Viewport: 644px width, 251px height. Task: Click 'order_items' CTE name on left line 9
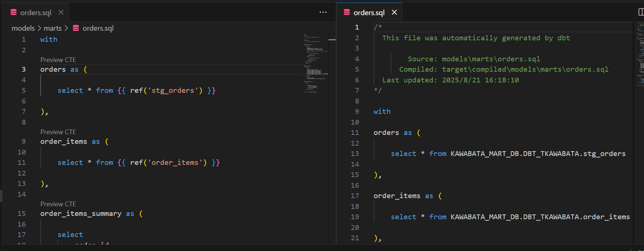64,142
